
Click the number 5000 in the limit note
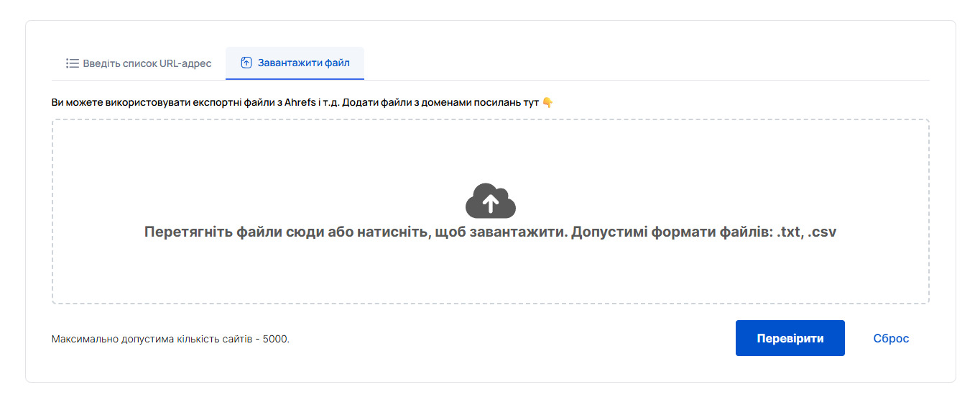pos(275,339)
